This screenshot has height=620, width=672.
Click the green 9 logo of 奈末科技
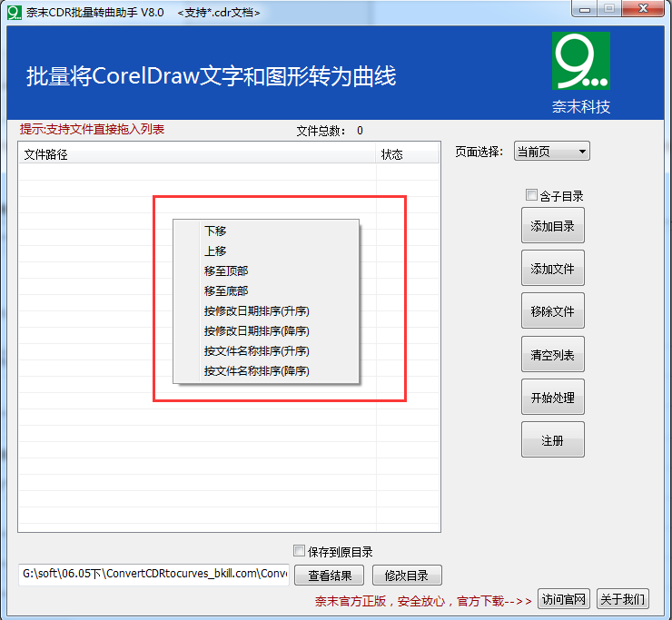tap(580, 61)
